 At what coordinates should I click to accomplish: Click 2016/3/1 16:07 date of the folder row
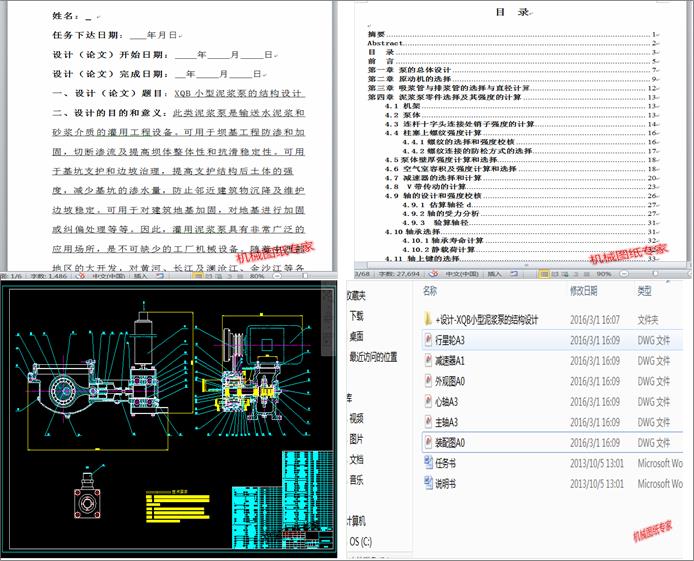point(594,319)
